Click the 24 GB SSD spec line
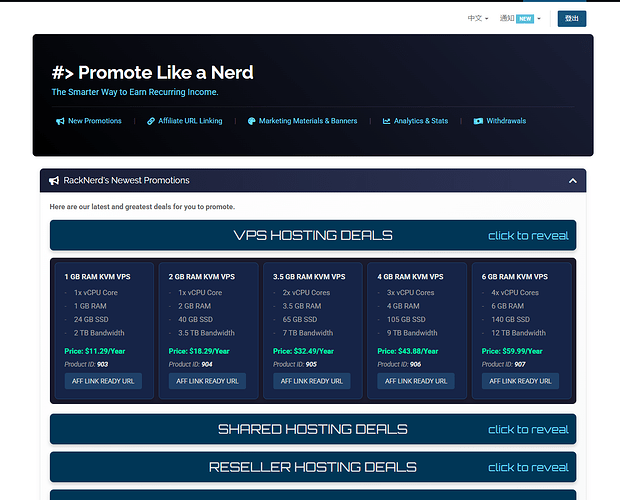 click(91, 319)
